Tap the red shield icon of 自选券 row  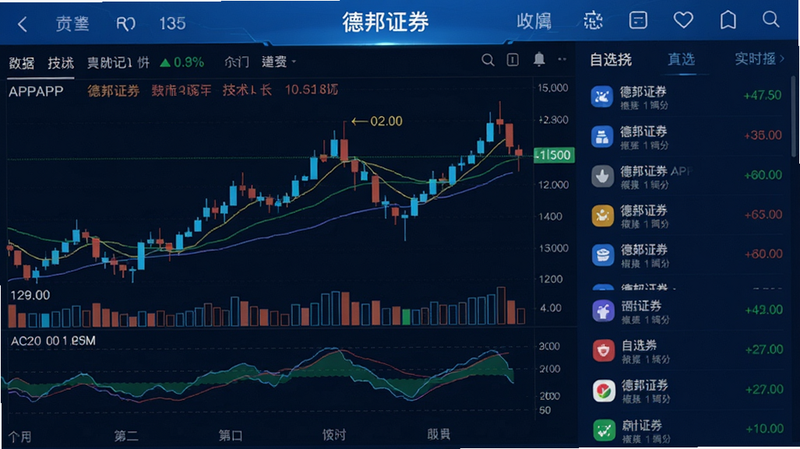[604, 351]
